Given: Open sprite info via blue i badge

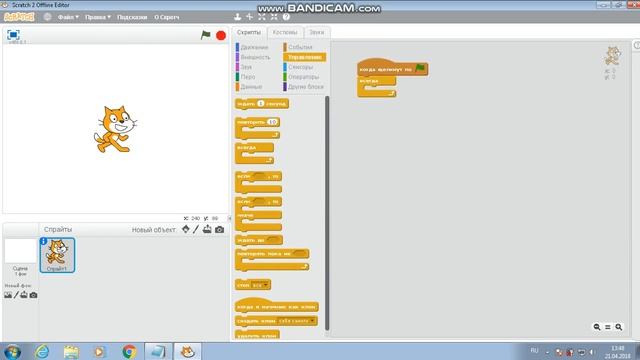Looking at the screenshot, I should pos(44,241).
